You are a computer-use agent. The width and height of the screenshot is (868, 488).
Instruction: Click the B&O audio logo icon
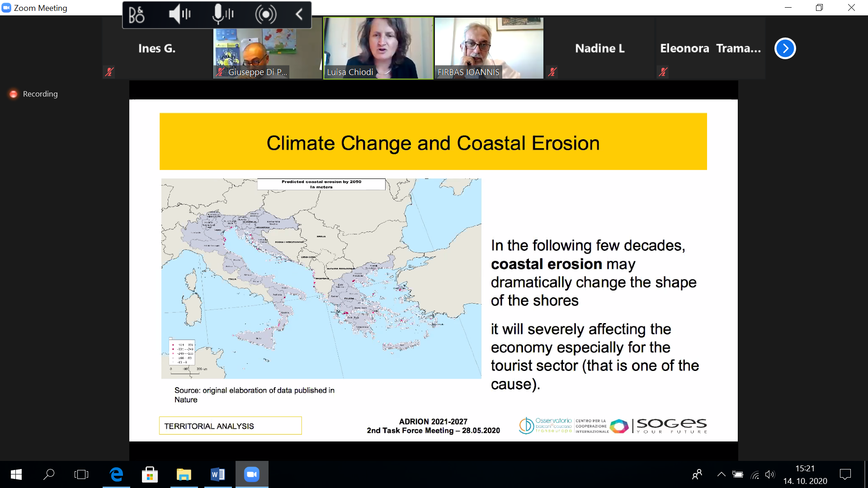click(137, 15)
